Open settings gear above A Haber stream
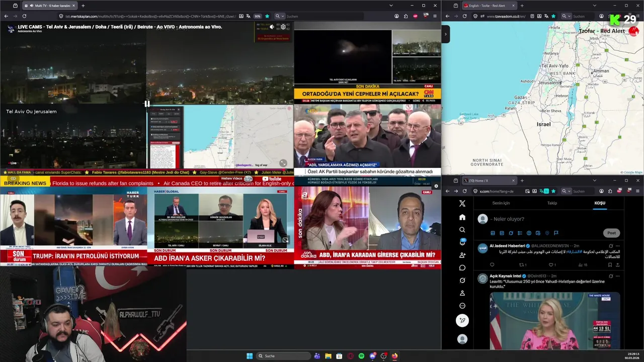The image size is (644, 362). pyautogui.click(x=436, y=186)
